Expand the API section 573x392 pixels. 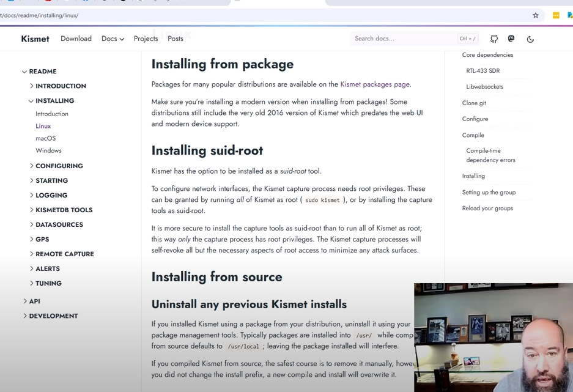coord(31,301)
